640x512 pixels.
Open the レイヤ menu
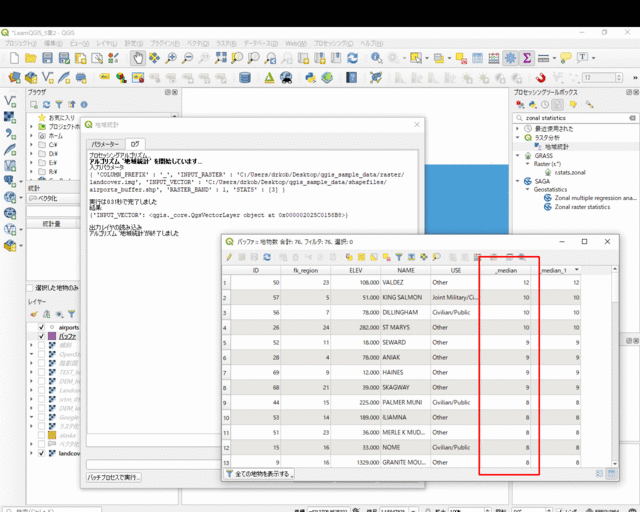[x=107, y=43]
